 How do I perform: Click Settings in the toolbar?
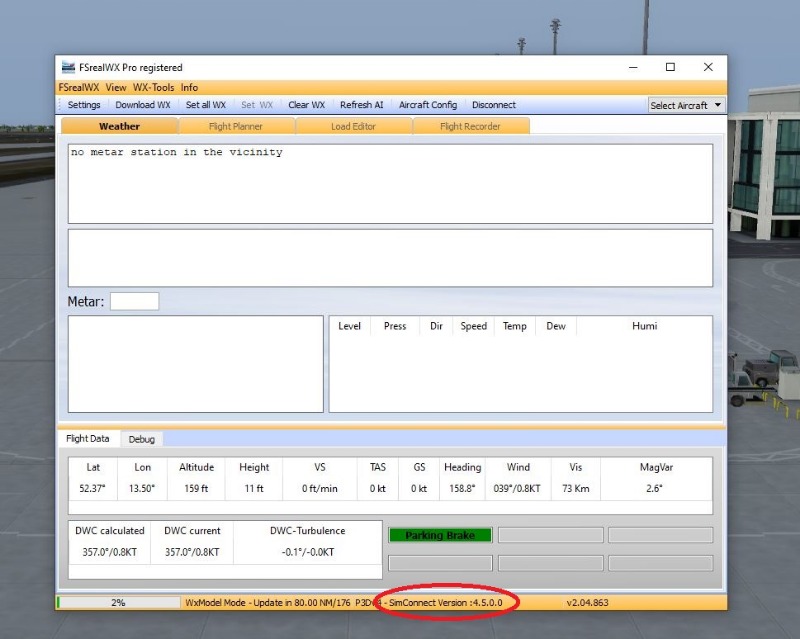[84, 105]
